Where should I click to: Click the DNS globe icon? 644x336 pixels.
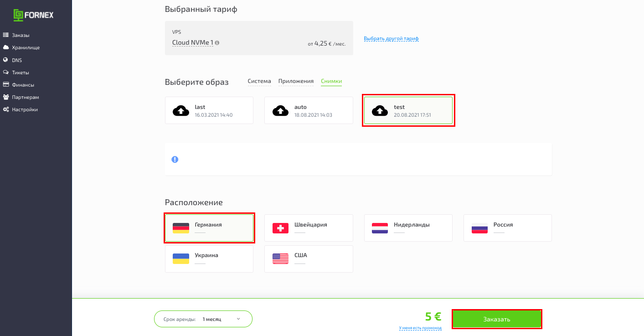5,60
